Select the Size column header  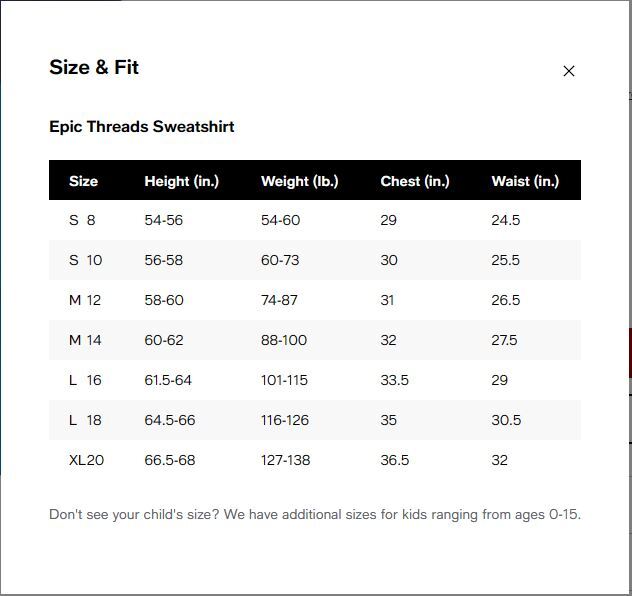(x=83, y=181)
